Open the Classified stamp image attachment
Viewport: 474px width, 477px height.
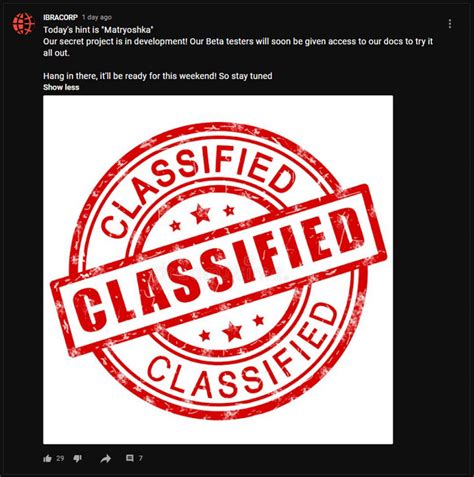click(218, 270)
